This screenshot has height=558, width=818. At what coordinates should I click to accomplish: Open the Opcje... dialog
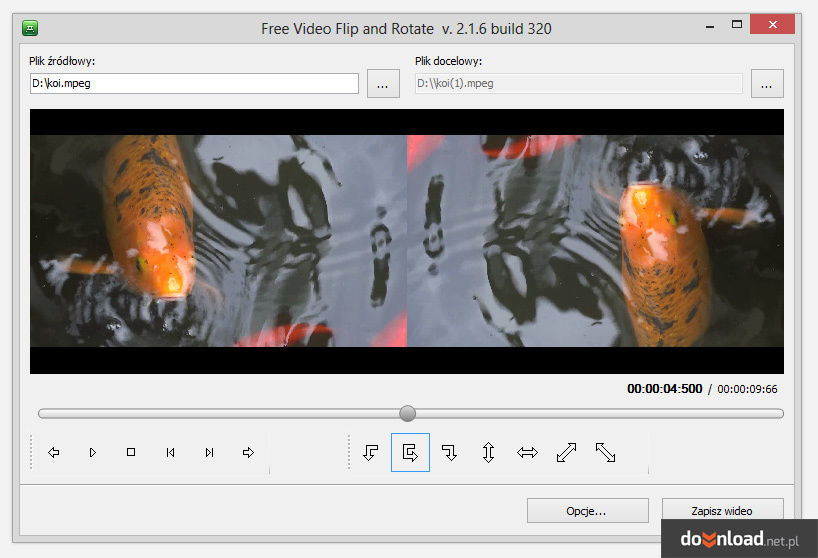click(587, 511)
